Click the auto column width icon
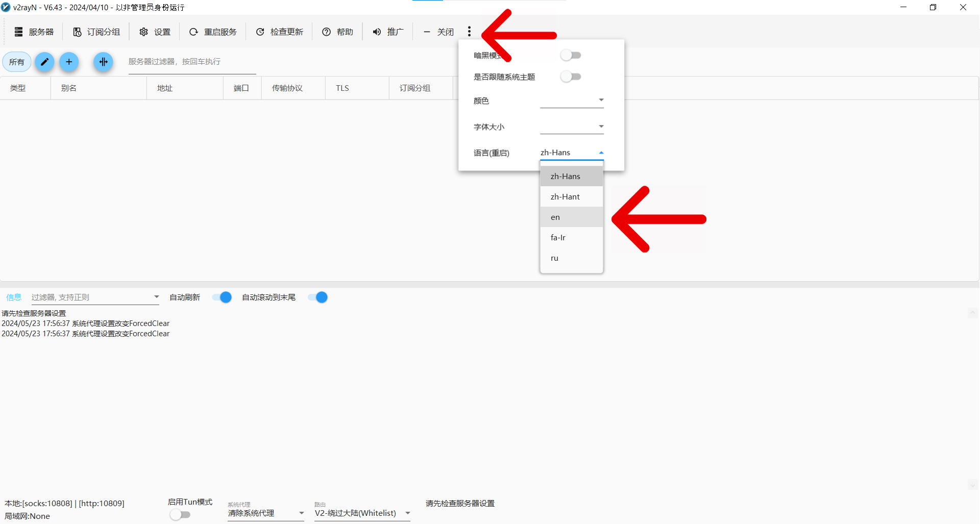980x524 pixels. (x=103, y=62)
